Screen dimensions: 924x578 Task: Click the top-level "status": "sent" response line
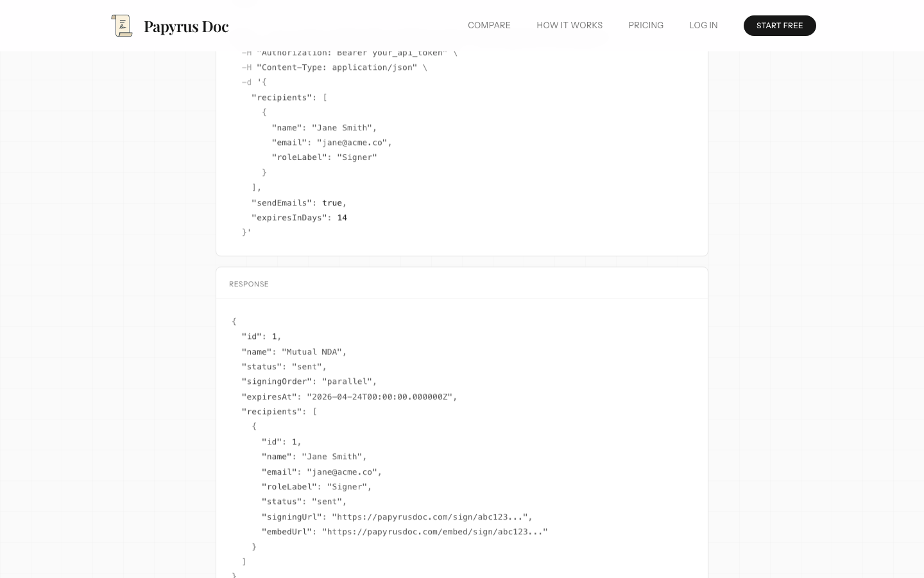tap(284, 367)
